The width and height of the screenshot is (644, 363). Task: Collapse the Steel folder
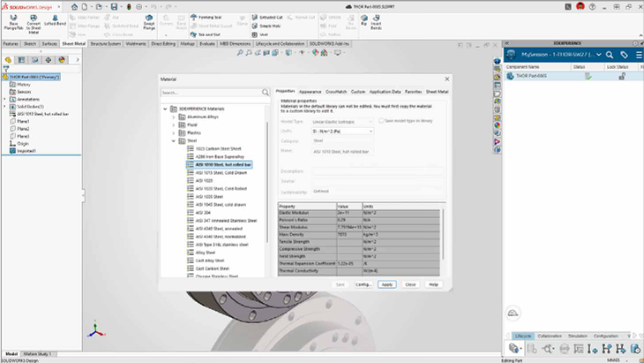click(x=173, y=141)
